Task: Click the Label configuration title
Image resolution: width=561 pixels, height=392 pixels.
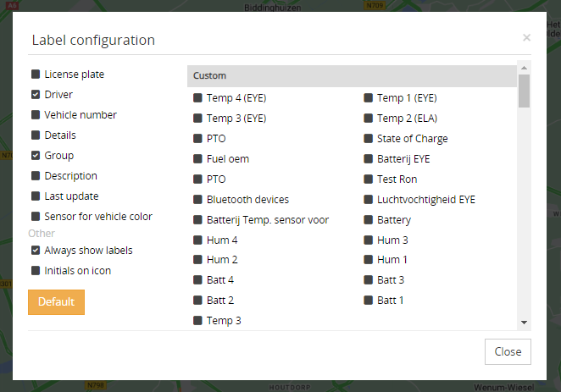Action: tap(93, 40)
